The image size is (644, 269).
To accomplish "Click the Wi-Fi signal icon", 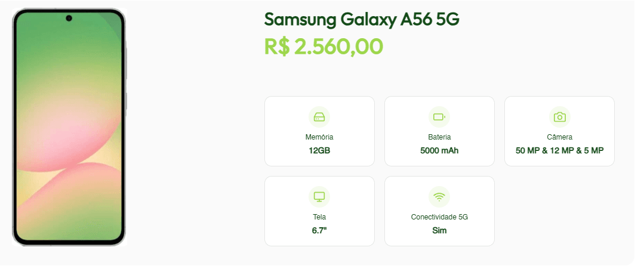I will click(439, 197).
